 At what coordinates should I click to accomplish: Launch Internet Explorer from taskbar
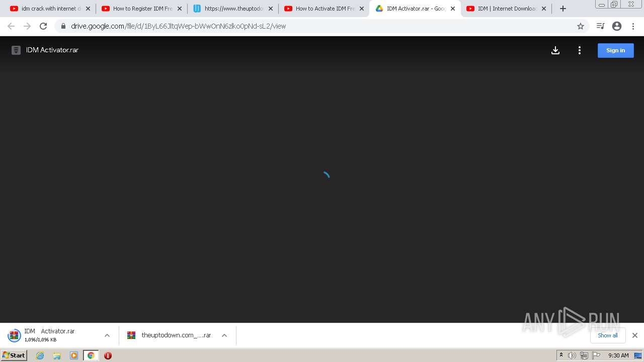click(40, 355)
